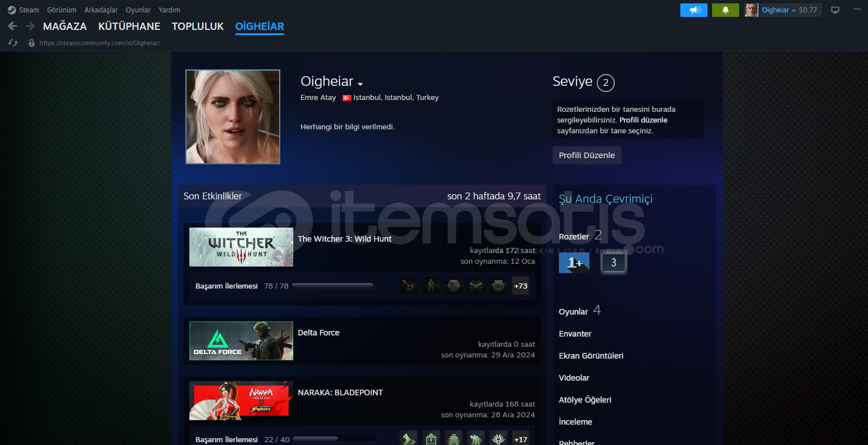868x445 pixels.
Task: Open the Envanter link
Action: click(x=575, y=334)
